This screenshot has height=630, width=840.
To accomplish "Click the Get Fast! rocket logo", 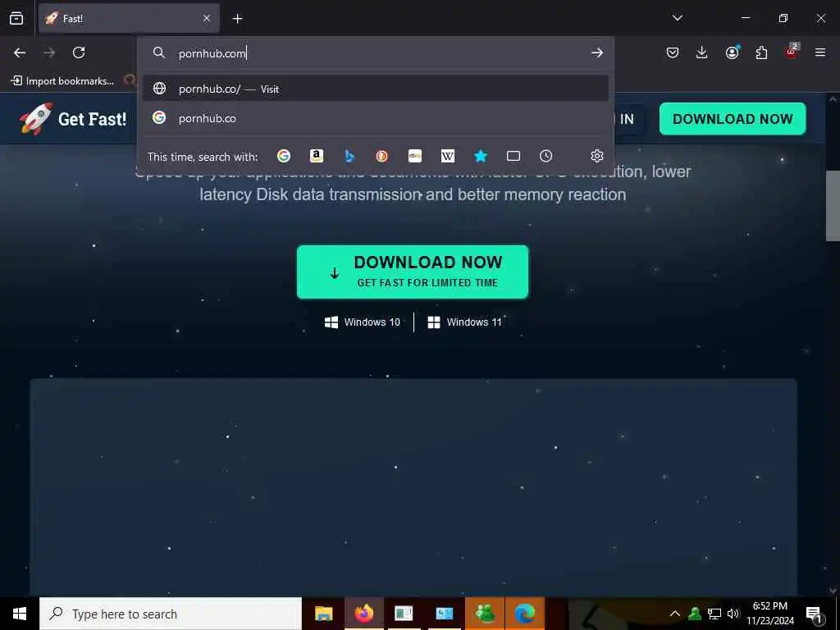I will [x=73, y=119].
